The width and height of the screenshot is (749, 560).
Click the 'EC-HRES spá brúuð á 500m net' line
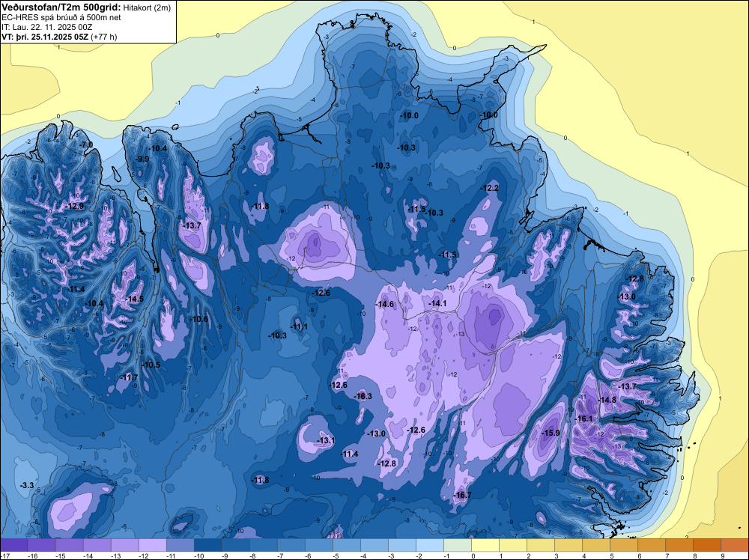click(x=61, y=17)
